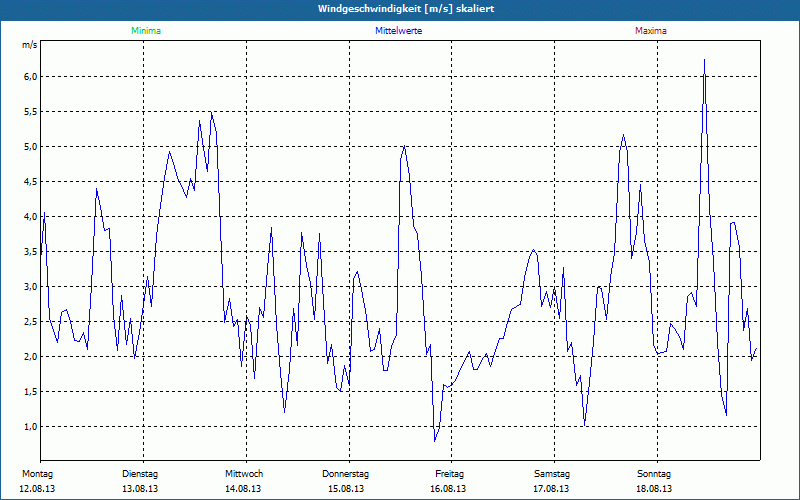Click the 2,0 y-axis value
The height and width of the screenshot is (500, 800).
click(31, 357)
